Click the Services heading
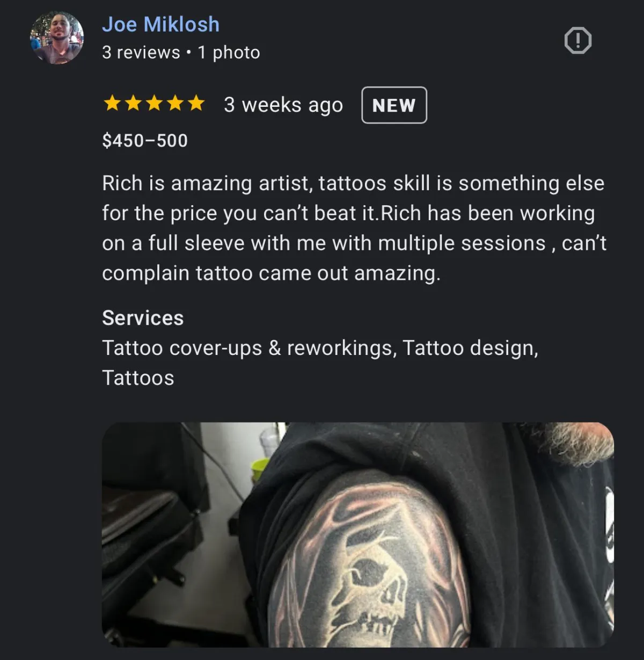Viewport: 644px width, 660px height. tap(143, 318)
